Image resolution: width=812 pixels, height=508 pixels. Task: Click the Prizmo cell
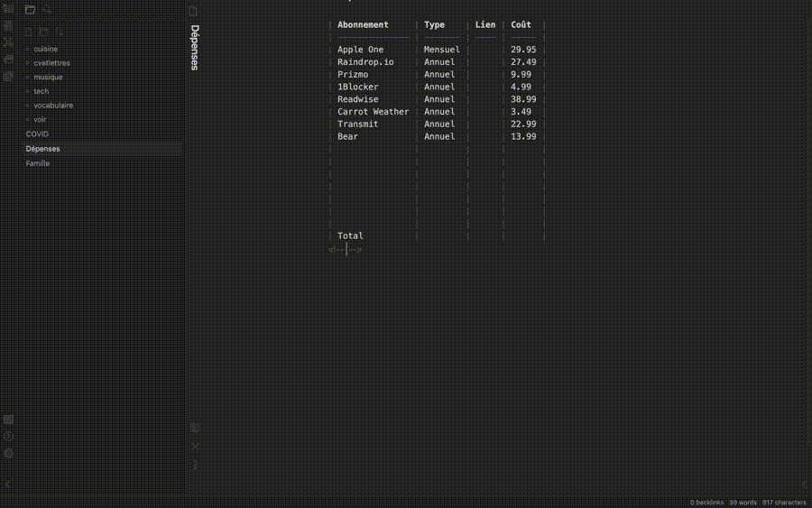353,75
